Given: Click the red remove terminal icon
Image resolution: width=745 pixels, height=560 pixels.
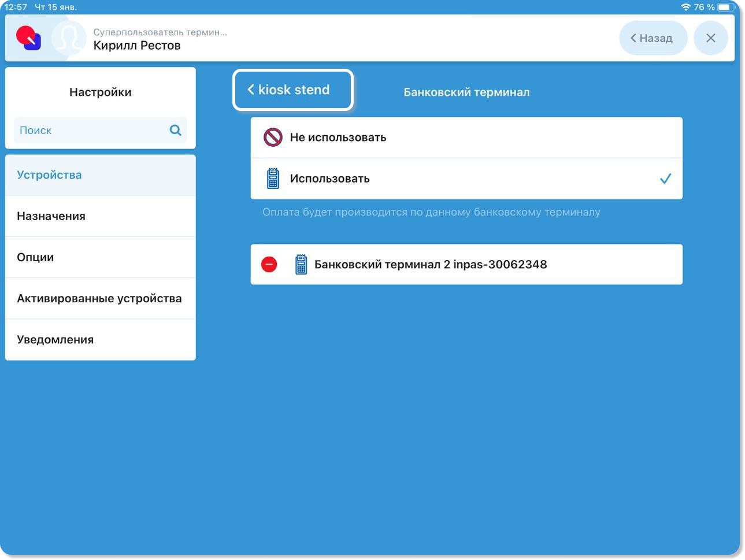Looking at the screenshot, I should (x=269, y=264).
